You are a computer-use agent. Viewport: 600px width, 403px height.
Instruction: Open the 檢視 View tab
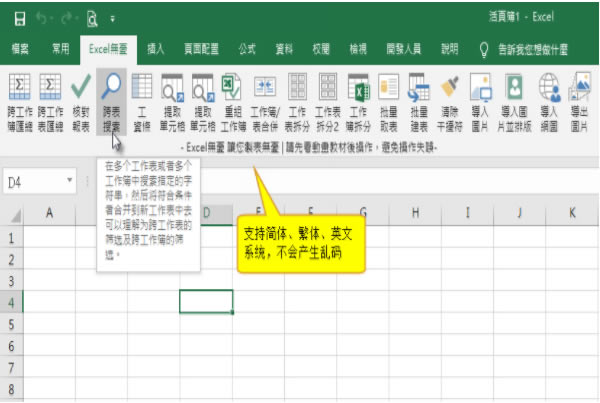pyautogui.click(x=358, y=49)
